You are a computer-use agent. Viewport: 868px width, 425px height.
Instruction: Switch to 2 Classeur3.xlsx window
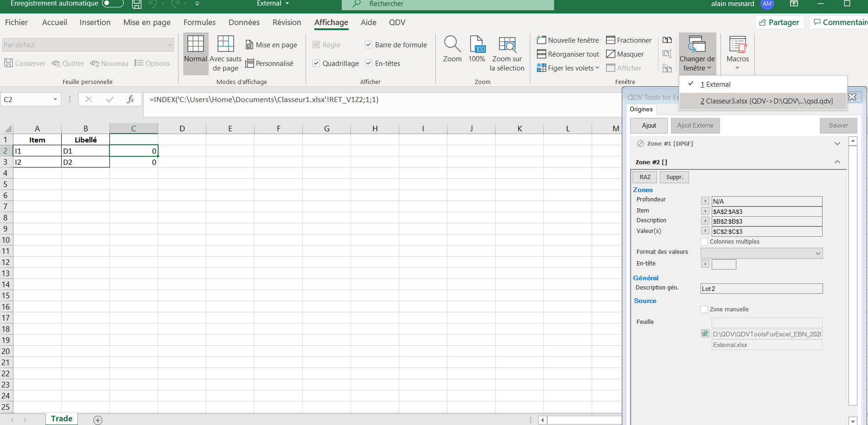click(763, 101)
